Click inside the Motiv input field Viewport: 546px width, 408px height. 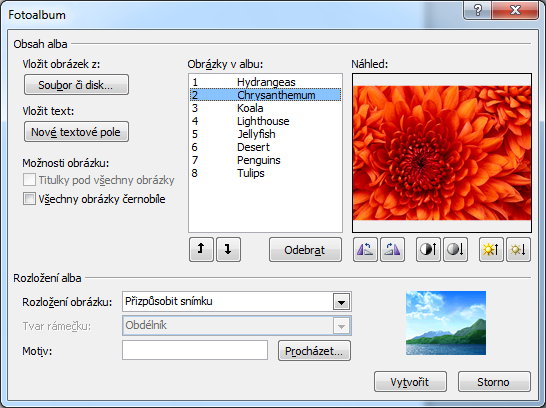pyautogui.click(x=195, y=350)
